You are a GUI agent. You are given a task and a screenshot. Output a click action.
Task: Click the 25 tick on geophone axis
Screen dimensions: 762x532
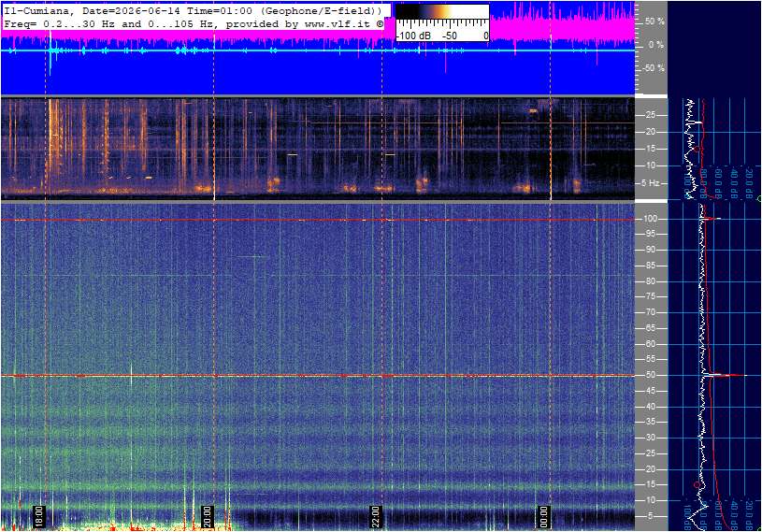pyautogui.click(x=650, y=115)
